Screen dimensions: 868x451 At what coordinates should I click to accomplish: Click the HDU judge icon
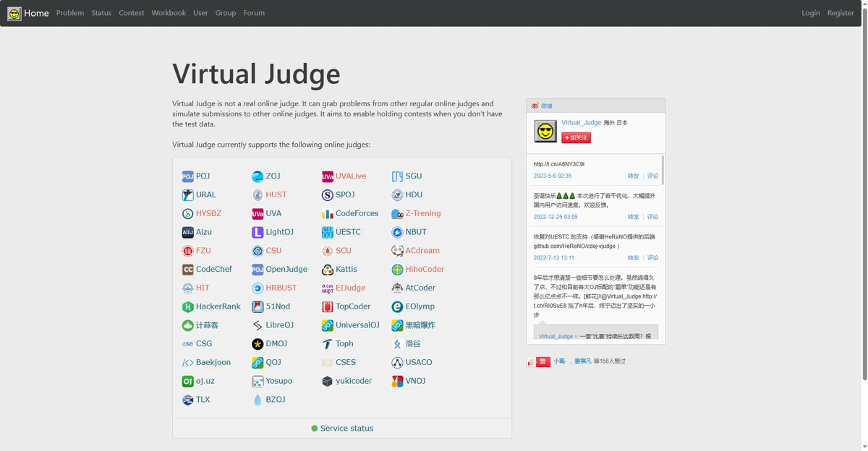coord(399,194)
